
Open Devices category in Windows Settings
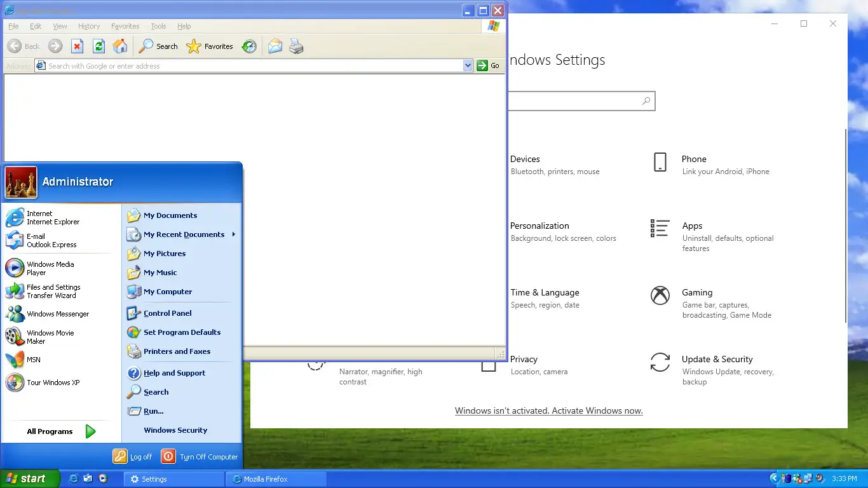(x=555, y=165)
